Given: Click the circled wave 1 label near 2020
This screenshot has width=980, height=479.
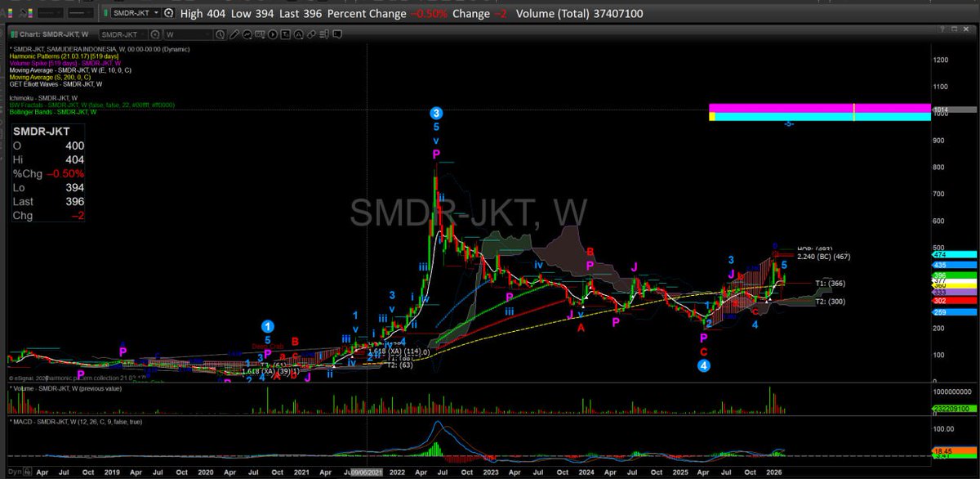Looking at the screenshot, I should tap(267, 325).
